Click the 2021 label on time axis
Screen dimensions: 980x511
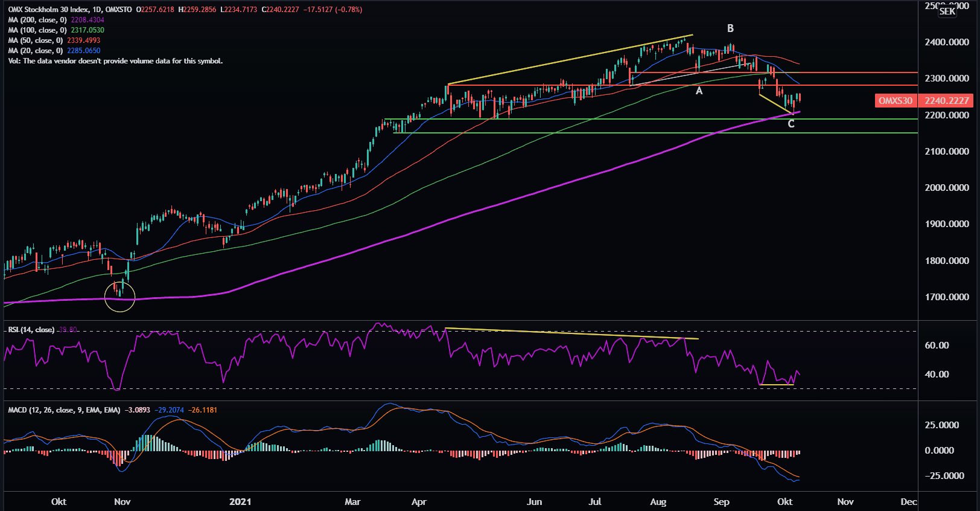point(240,502)
